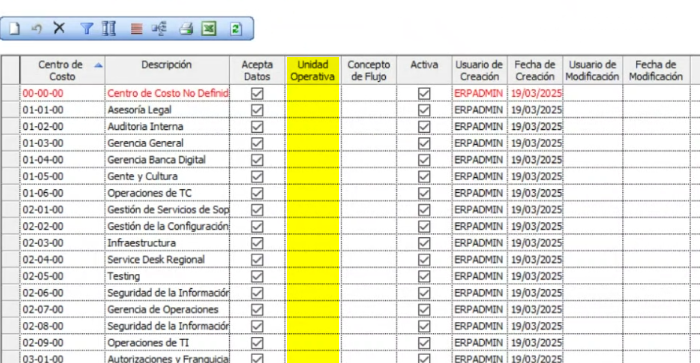The image size is (700, 363).
Task: Click the green Refresh icon
Action: coord(236,29)
